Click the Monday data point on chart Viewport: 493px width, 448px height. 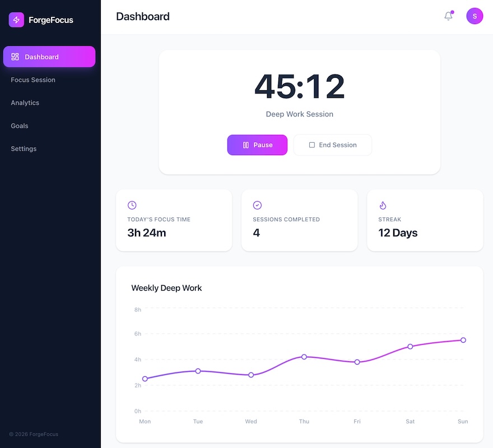(145, 379)
